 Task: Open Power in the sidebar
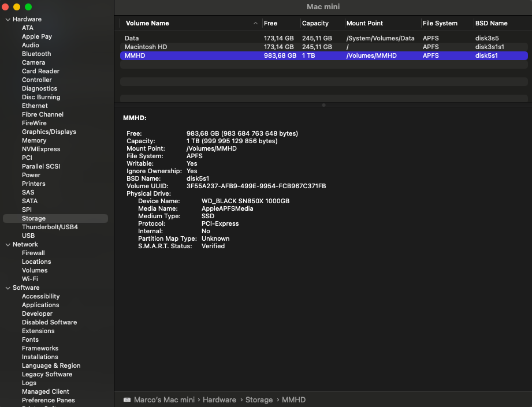pyautogui.click(x=31, y=175)
